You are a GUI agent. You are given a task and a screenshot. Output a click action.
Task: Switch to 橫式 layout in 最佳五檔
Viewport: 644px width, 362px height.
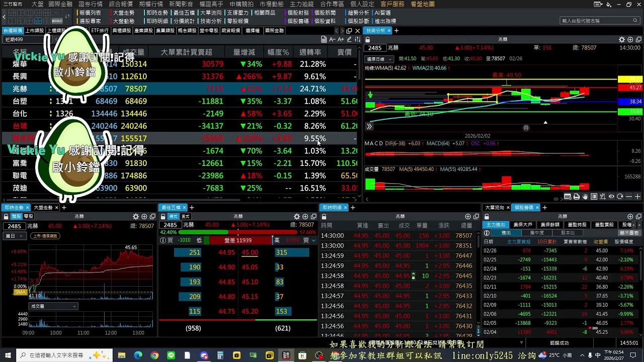pos(174,217)
